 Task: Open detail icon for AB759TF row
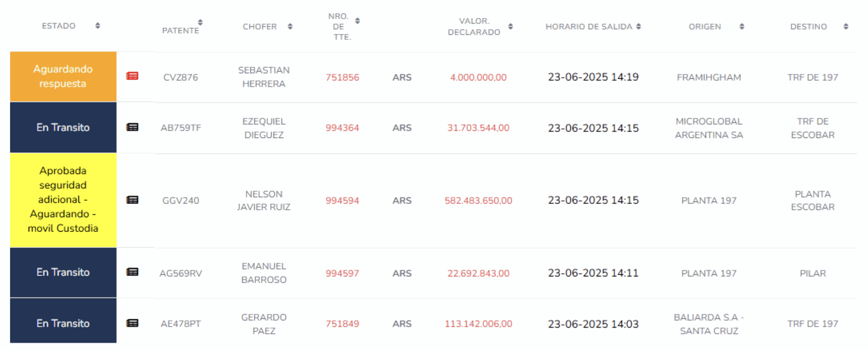[x=132, y=127]
